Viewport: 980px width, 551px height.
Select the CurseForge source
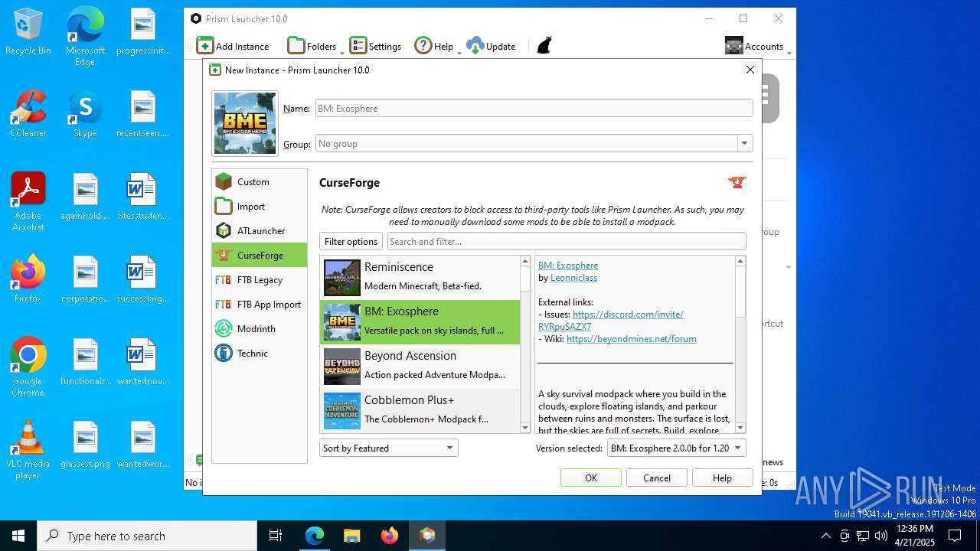tap(260, 256)
